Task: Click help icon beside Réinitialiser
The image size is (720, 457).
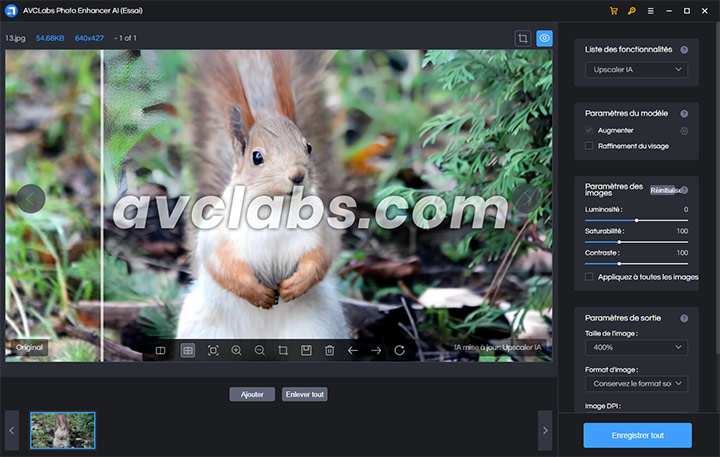Action: coord(684,190)
